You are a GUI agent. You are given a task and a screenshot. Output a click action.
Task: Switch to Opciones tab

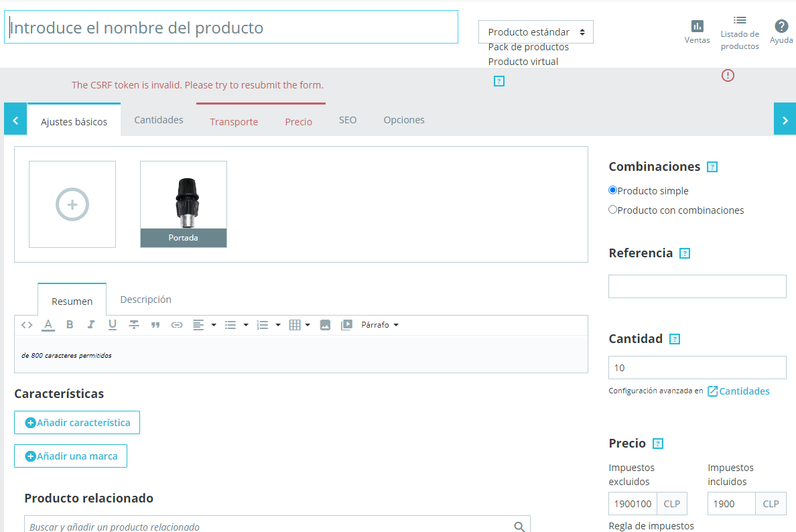[404, 120]
